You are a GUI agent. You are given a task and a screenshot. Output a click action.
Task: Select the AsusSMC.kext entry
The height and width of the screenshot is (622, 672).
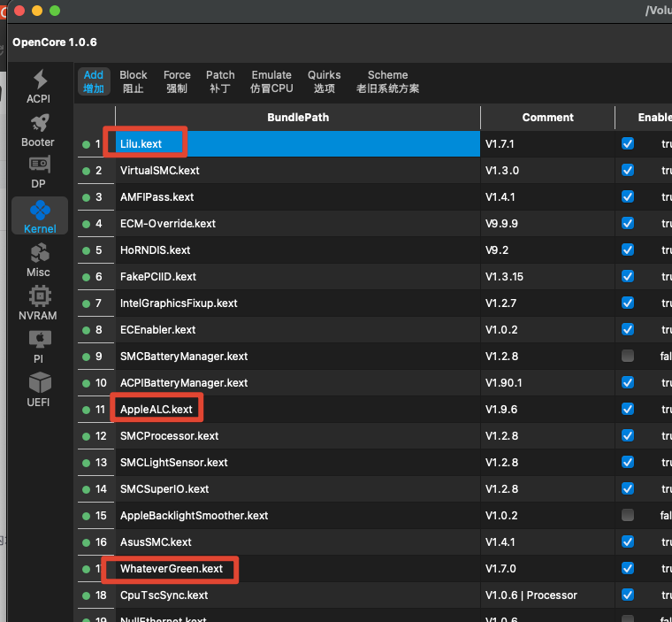298,542
